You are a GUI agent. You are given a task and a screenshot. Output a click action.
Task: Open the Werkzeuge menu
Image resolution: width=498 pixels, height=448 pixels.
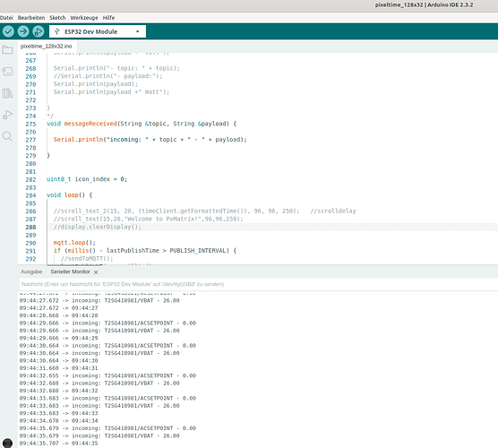click(84, 18)
